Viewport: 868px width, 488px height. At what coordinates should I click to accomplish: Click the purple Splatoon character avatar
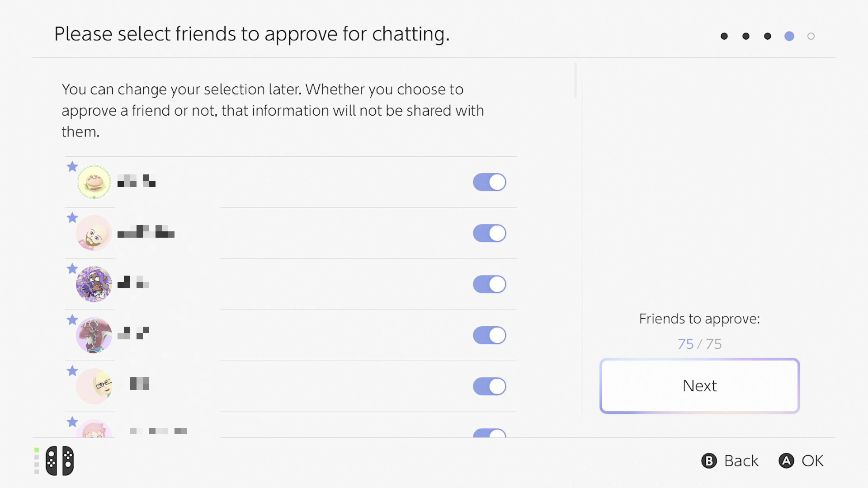pos(94,284)
